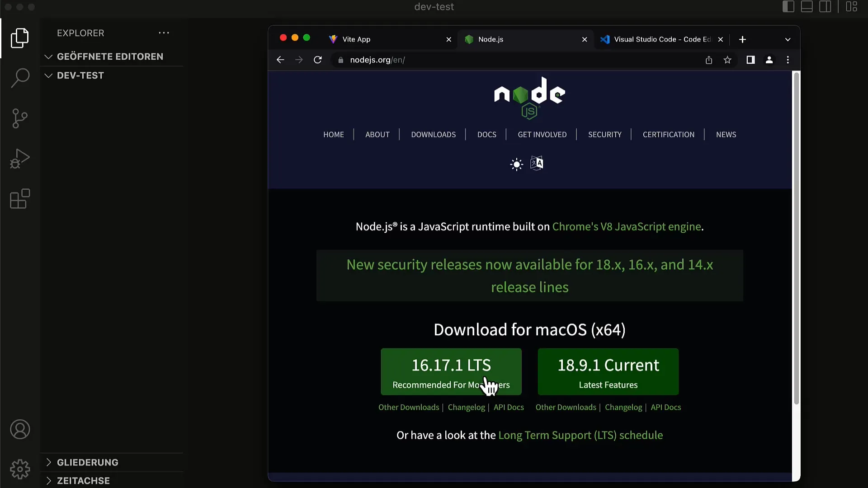Open the Extensions view icon
Image resolution: width=868 pixels, height=488 pixels.
(20, 199)
